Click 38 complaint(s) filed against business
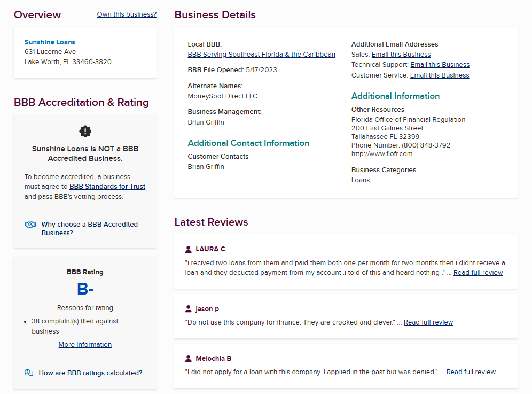 [x=75, y=326]
